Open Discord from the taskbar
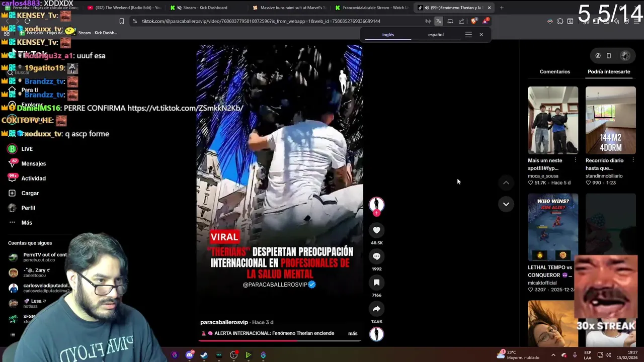 click(x=189, y=355)
